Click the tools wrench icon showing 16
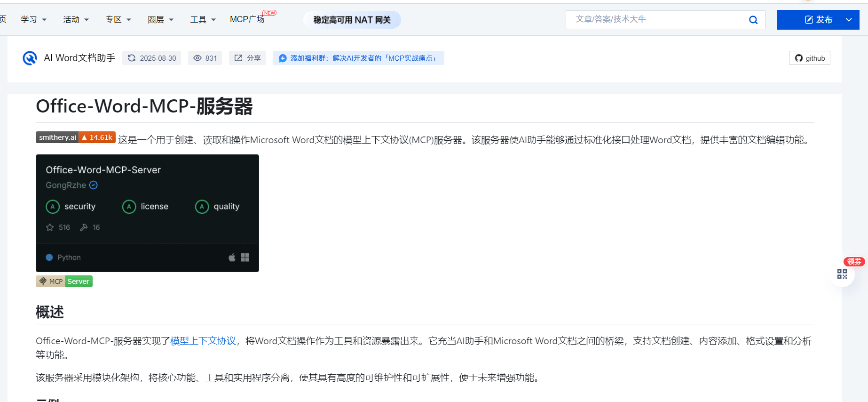 tap(84, 227)
